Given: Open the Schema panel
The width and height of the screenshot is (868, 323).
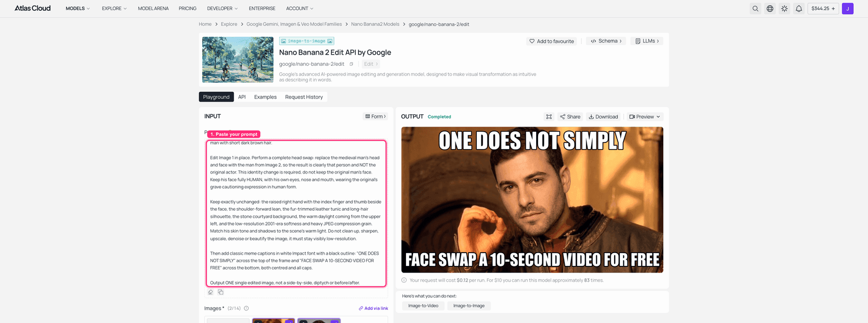Looking at the screenshot, I should [x=606, y=41].
